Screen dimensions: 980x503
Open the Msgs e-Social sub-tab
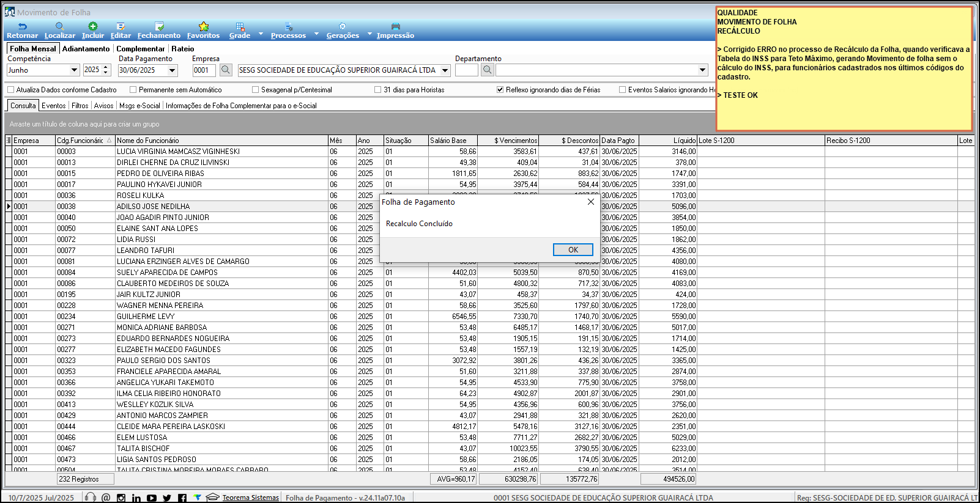click(139, 105)
